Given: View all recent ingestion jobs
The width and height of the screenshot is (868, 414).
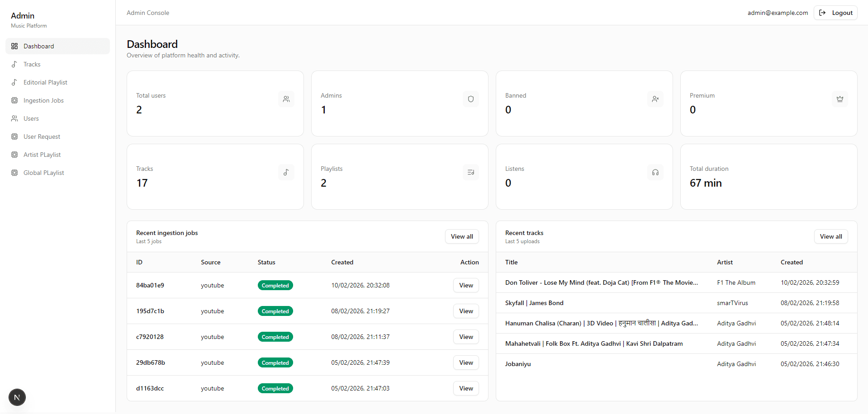Looking at the screenshot, I should click(x=462, y=236).
